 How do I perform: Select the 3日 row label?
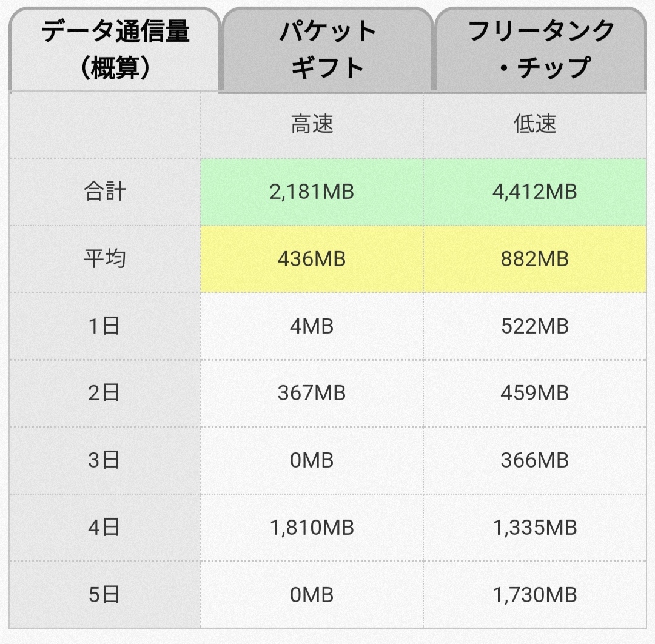[x=105, y=460]
